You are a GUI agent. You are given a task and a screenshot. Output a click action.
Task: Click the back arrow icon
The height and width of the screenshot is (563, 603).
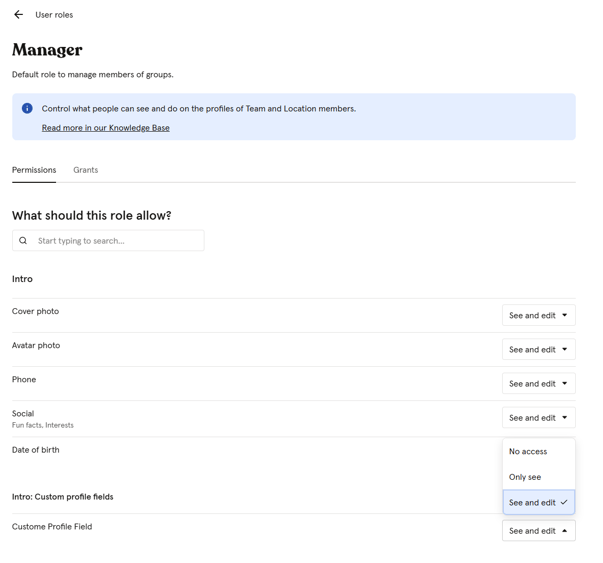pos(18,15)
